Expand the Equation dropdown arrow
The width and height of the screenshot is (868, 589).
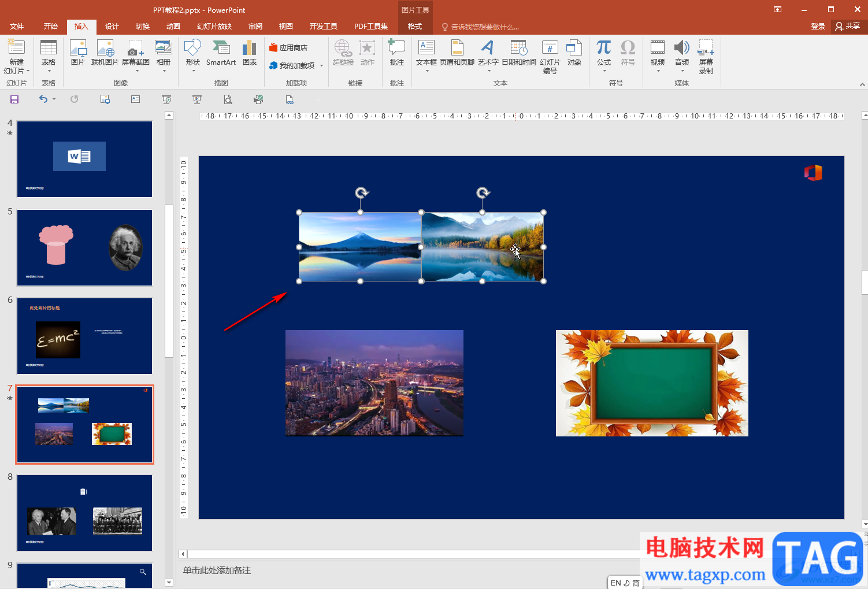point(604,71)
